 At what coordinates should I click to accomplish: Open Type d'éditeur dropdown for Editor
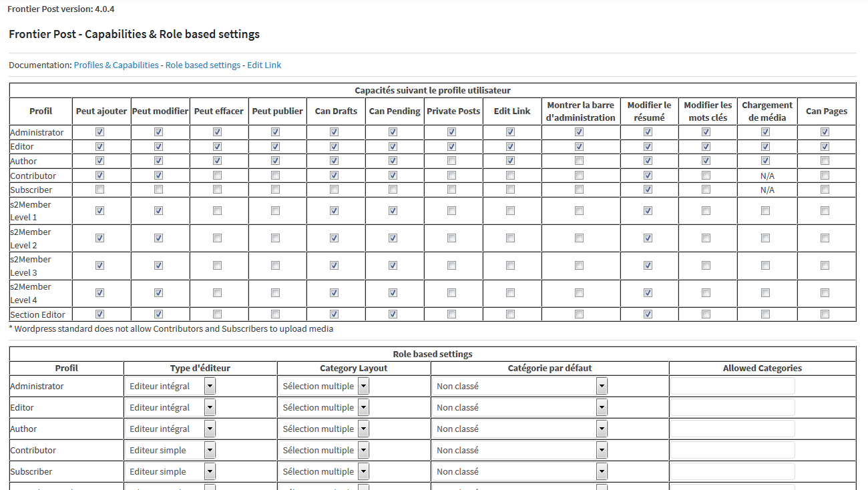click(x=170, y=407)
